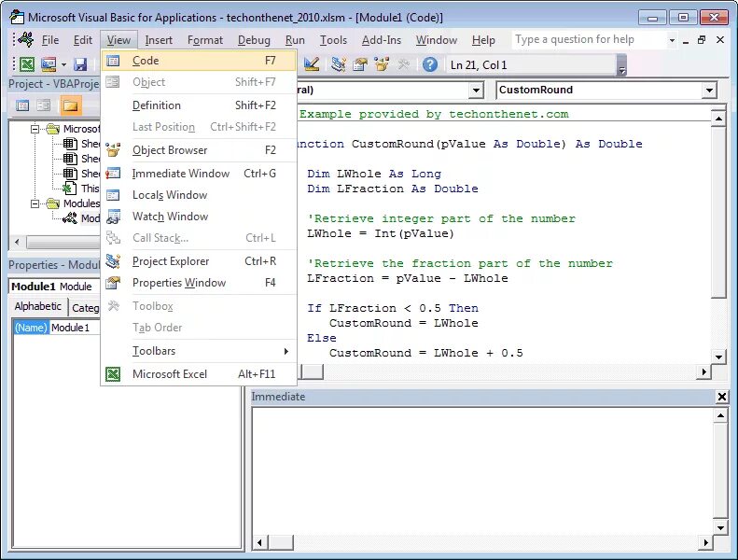The image size is (738, 560).
Task: Click the Design Mode toolbar icon
Action: pyautogui.click(x=312, y=64)
